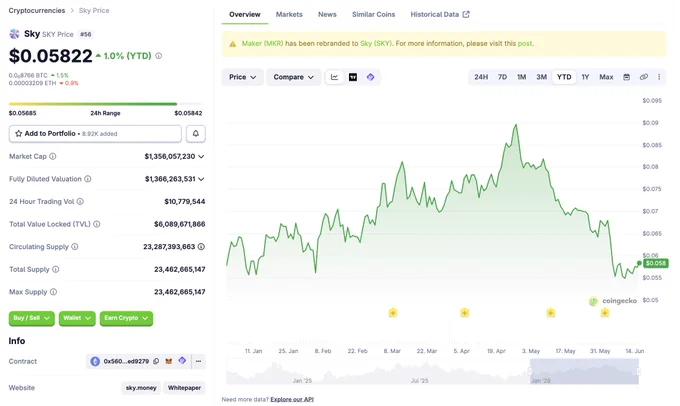Click first yellow event marker near 8. Mar

[393, 312]
